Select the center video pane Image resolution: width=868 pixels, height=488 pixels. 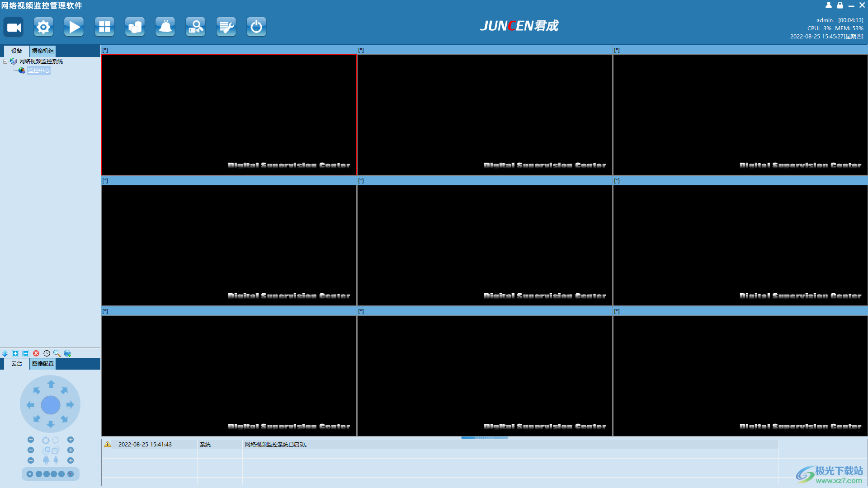pos(485,245)
